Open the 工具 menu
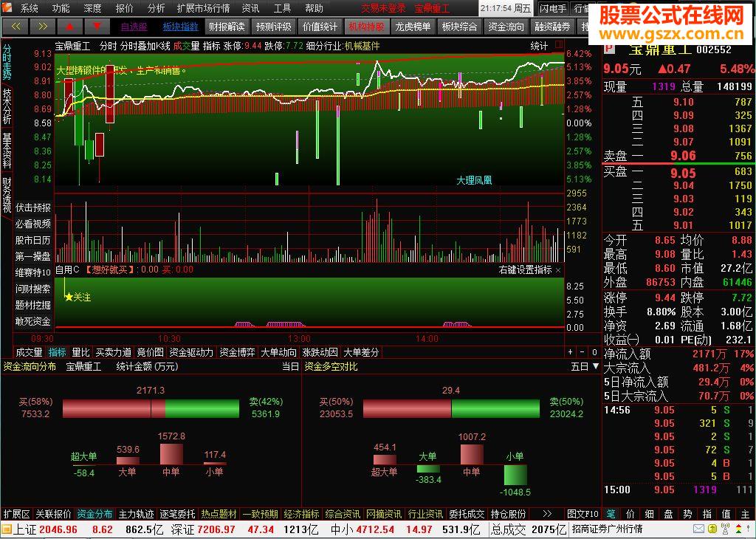 pyautogui.click(x=282, y=8)
